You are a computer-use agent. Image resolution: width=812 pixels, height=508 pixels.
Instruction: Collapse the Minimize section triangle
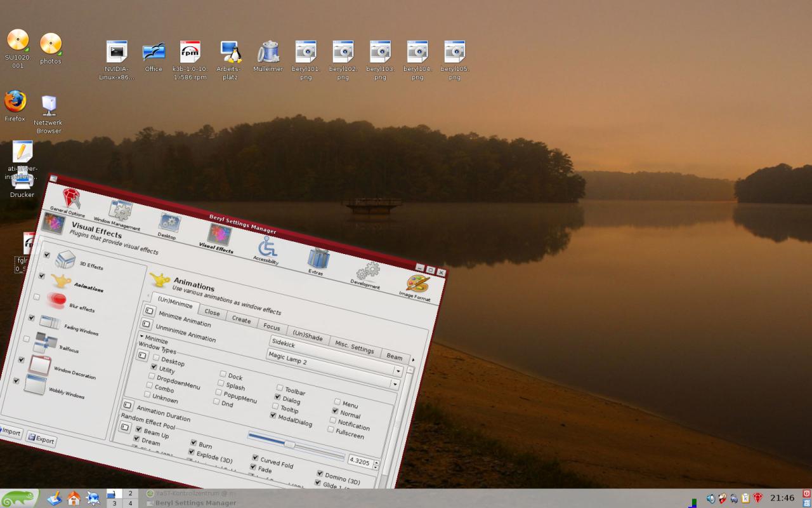[141, 335]
